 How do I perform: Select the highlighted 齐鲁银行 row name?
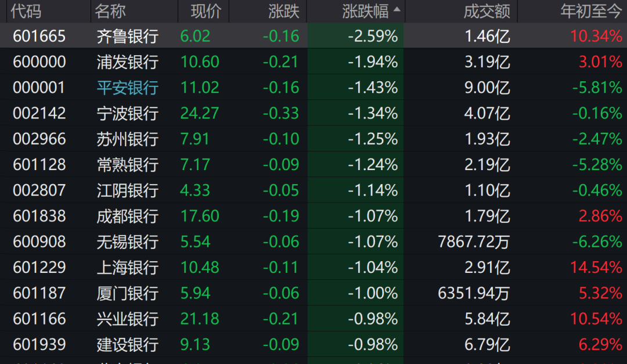pyautogui.click(x=127, y=37)
